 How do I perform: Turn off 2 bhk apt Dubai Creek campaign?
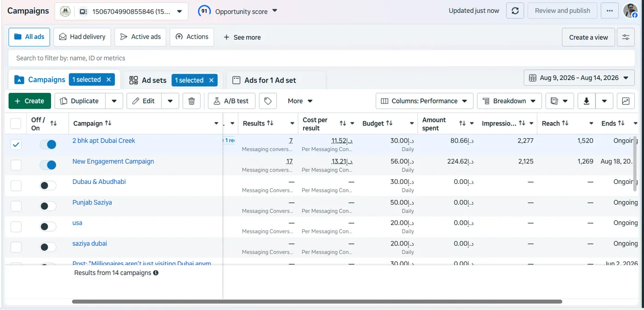click(48, 144)
